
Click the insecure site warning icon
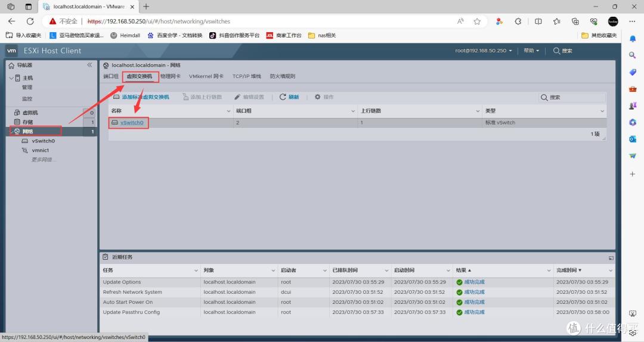click(x=52, y=21)
